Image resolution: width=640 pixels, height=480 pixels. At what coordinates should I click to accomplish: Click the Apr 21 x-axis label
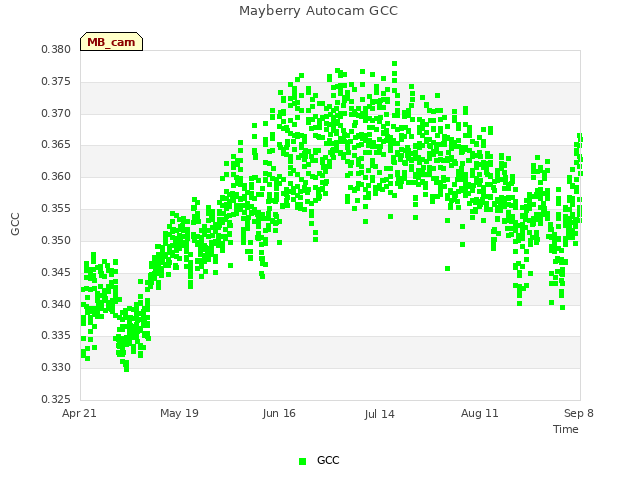coord(79,413)
